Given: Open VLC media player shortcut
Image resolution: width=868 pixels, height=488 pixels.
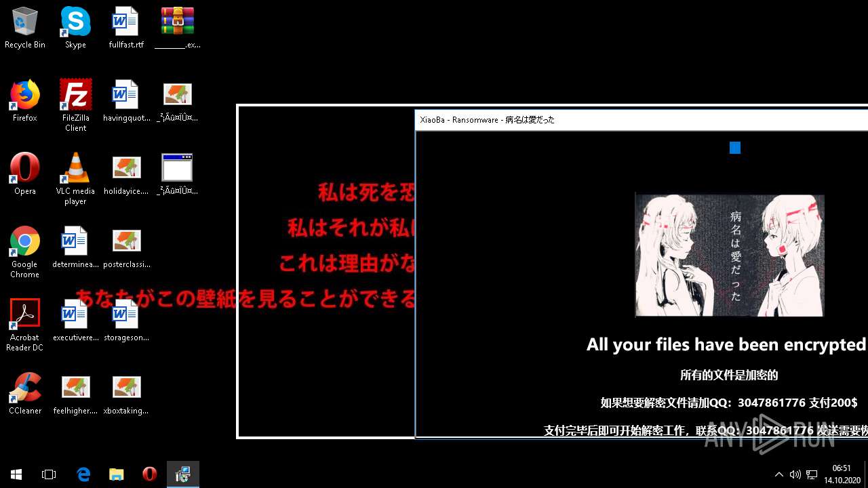Looking at the screenshot, I should point(75,179).
